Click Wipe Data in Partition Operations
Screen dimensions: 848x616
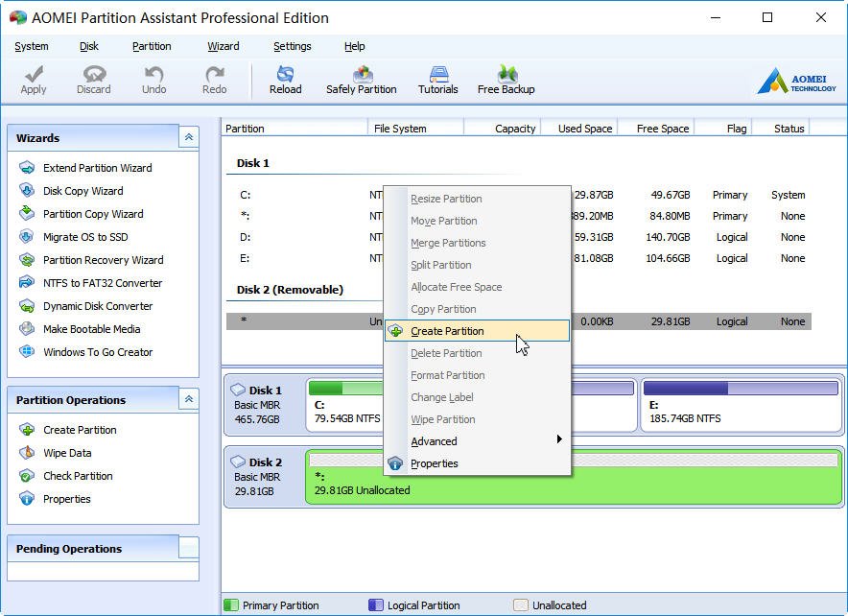[67, 453]
